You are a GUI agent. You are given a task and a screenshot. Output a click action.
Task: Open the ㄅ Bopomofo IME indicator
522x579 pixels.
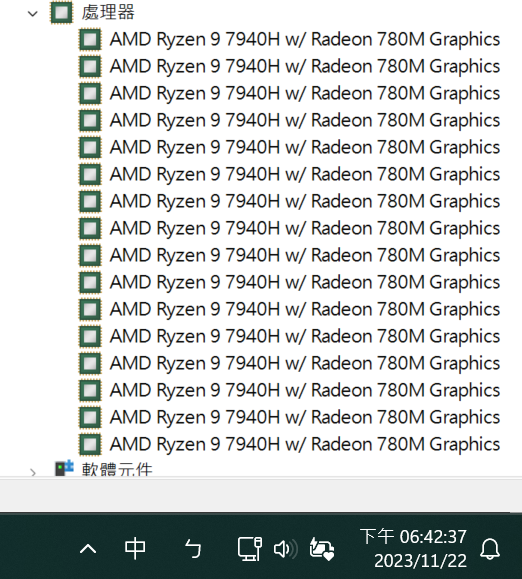[x=193, y=549]
